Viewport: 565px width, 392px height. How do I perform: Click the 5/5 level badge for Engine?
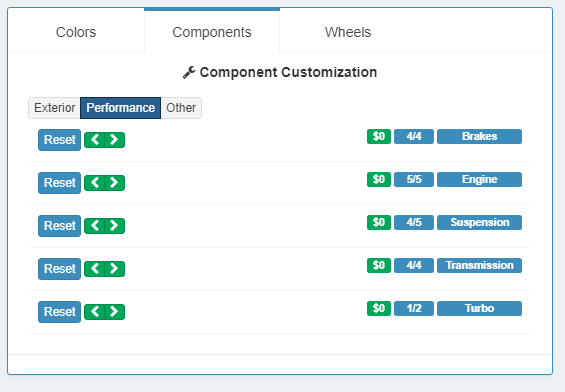414,179
